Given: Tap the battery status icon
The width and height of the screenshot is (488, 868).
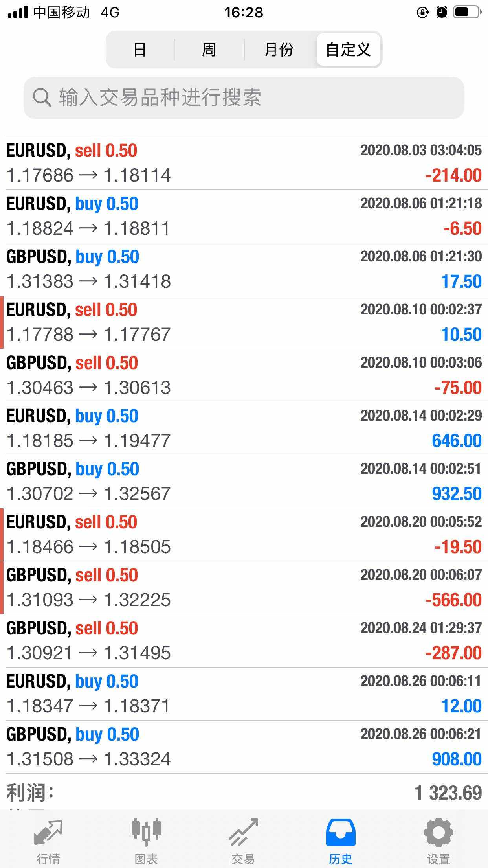Looking at the screenshot, I should pyautogui.click(x=467, y=13).
